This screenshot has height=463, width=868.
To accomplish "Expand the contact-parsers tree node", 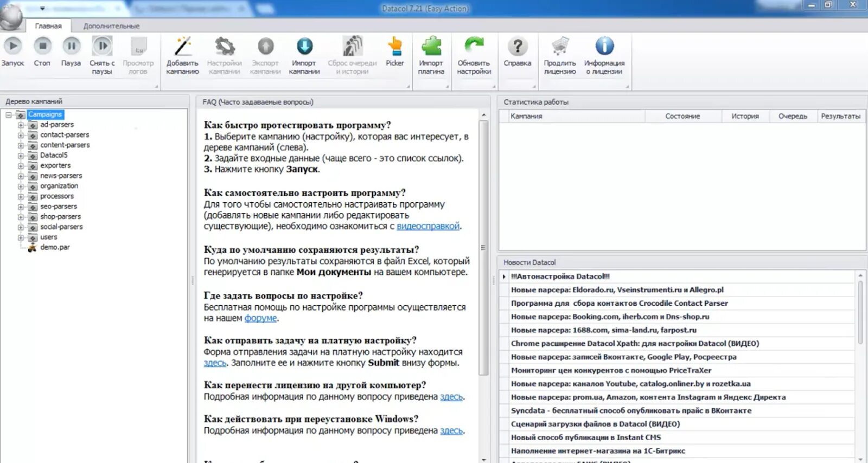I will point(21,136).
